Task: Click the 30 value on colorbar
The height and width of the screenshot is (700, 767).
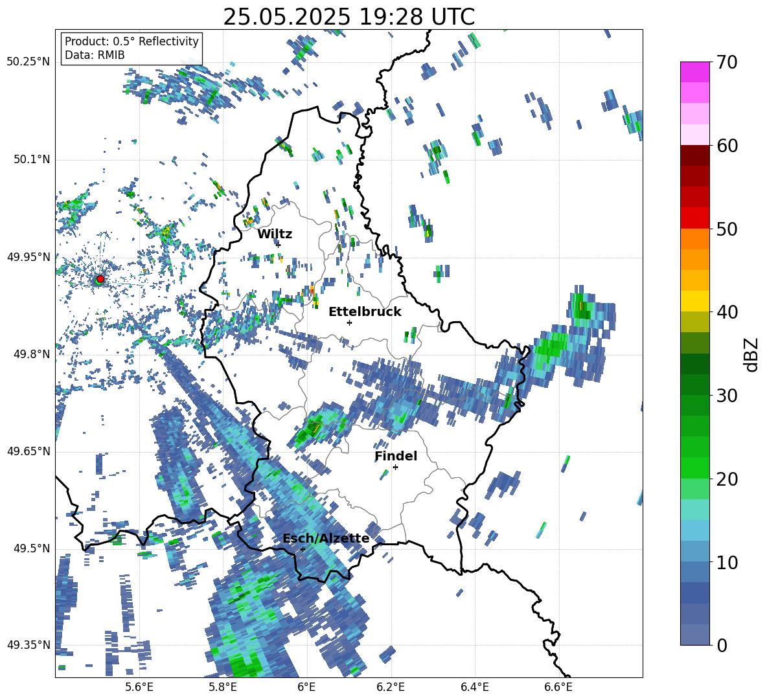Action: (x=727, y=396)
